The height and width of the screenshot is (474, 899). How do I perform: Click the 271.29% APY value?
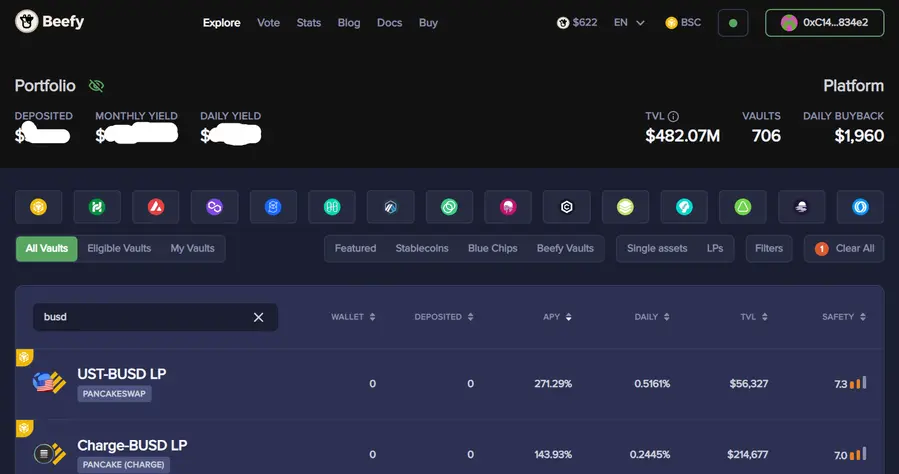(553, 384)
